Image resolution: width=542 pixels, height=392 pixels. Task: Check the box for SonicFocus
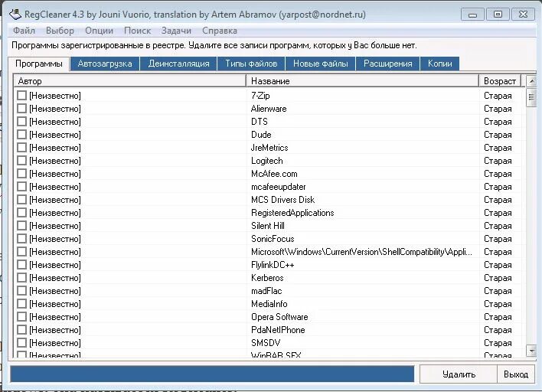pyautogui.click(x=21, y=239)
